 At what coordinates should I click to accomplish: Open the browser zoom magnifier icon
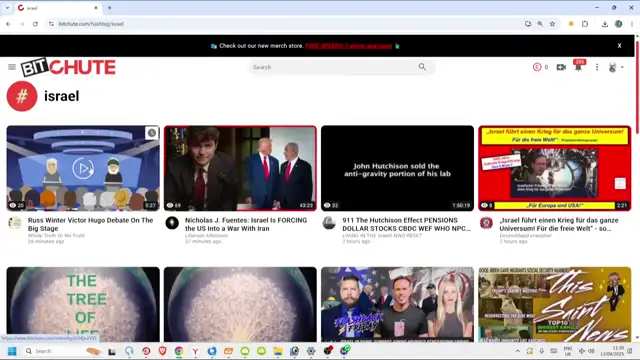540,24
